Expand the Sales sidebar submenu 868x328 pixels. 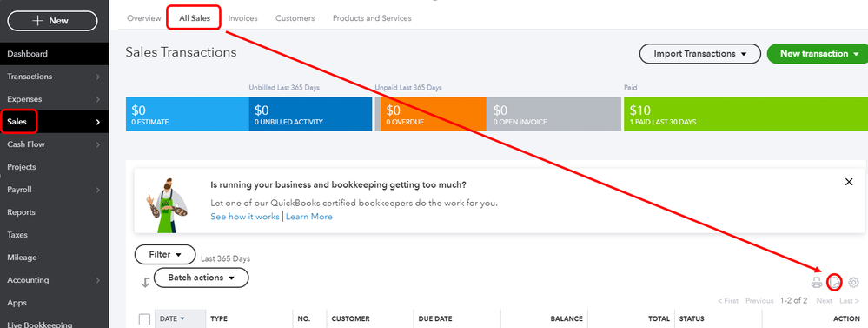click(98, 122)
